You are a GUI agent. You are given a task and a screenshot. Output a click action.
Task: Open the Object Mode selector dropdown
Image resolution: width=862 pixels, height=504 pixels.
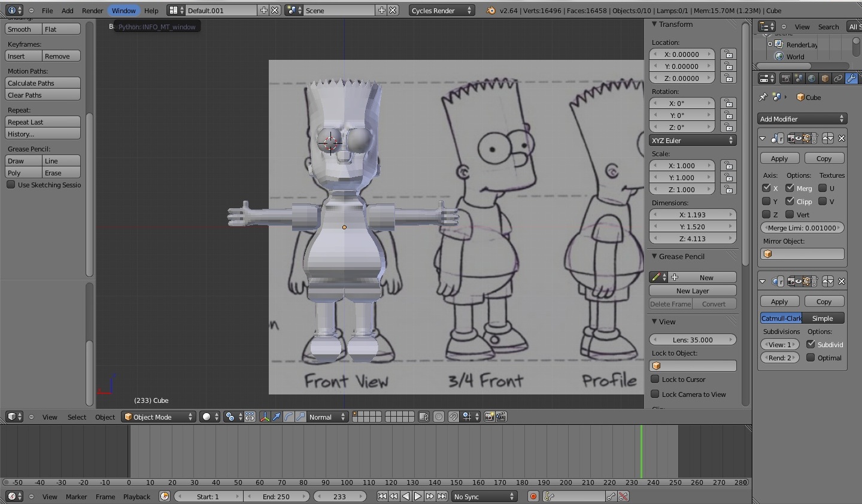pos(159,417)
